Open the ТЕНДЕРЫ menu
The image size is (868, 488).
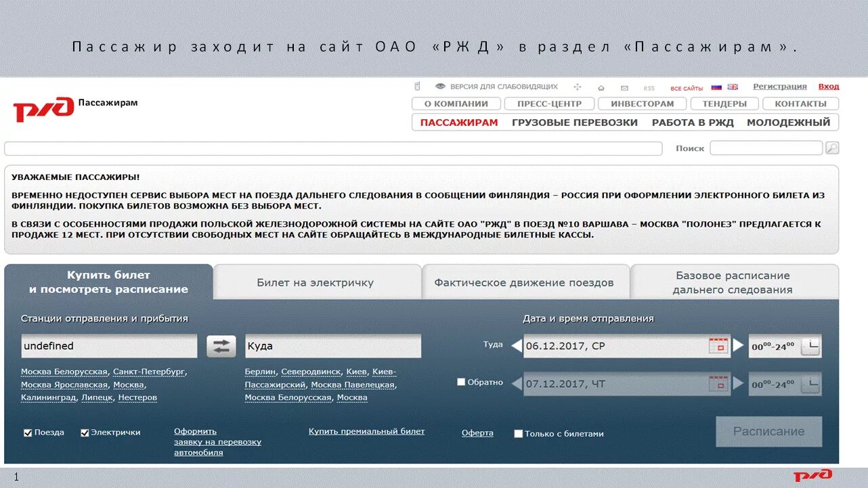[x=724, y=104]
